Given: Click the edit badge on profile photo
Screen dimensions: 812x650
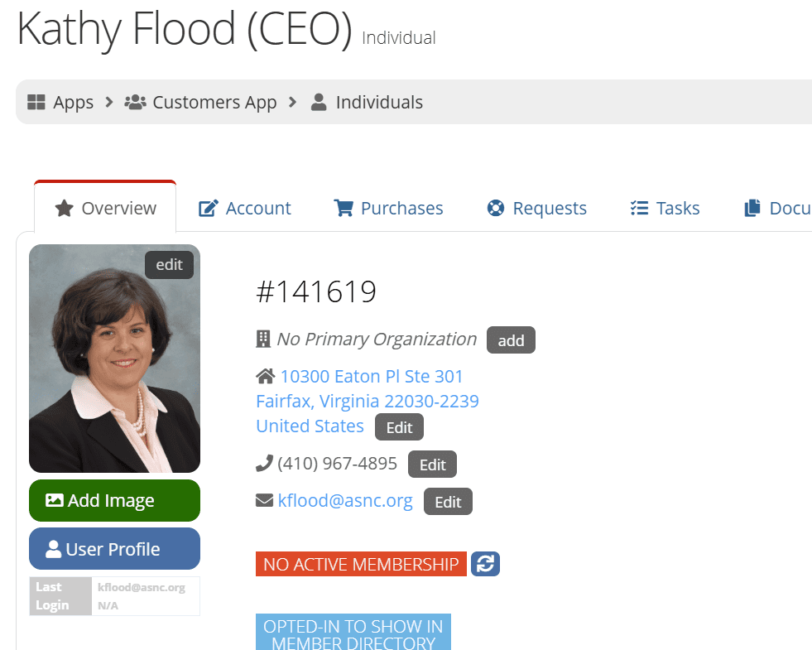Looking at the screenshot, I should 169,265.
